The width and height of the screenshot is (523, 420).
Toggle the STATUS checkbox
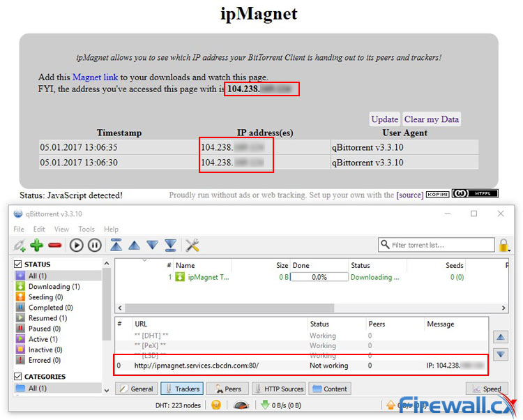pos(18,264)
